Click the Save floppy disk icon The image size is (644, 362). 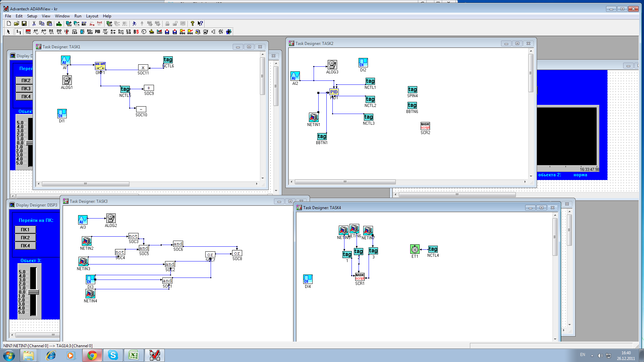tap(24, 23)
